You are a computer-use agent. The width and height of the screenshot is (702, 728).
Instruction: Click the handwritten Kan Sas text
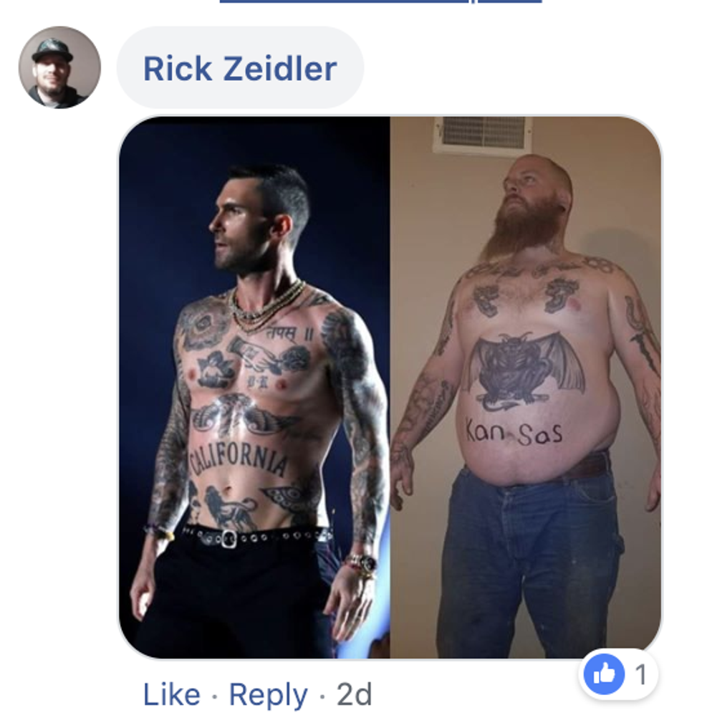[x=514, y=432]
